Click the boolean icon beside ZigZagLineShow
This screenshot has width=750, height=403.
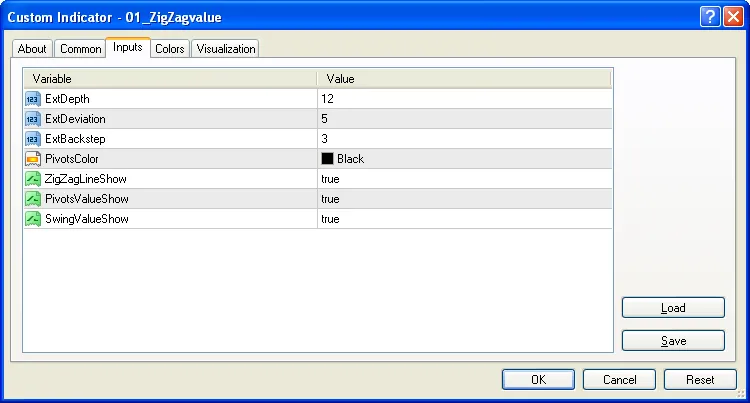coord(33,179)
